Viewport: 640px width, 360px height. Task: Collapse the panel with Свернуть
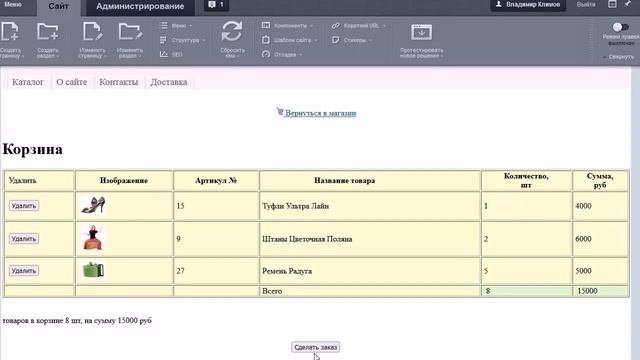click(619, 57)
